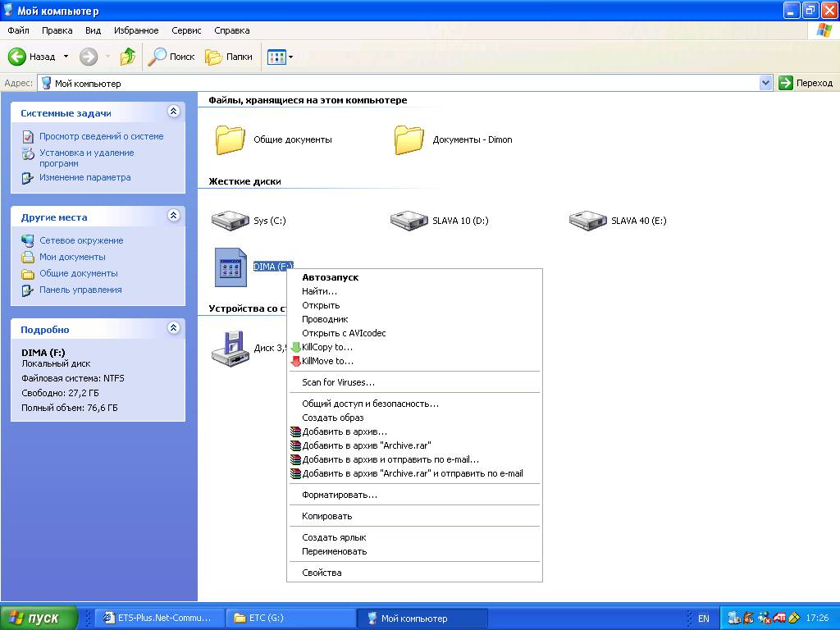Screen dimensions: 840x630
Task: Open the Документы - Dimon folder
Action: pyautogui.click(x=409, y=139)
